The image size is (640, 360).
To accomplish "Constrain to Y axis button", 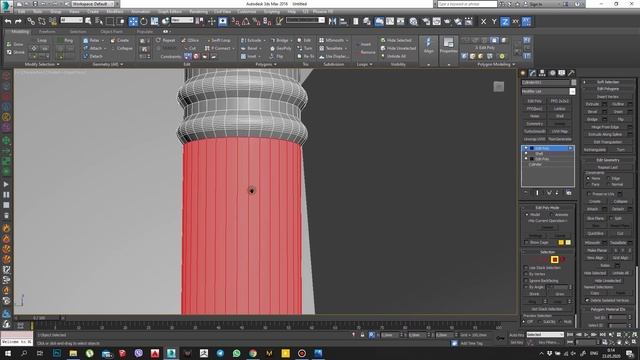I will (x=494, y=21).
